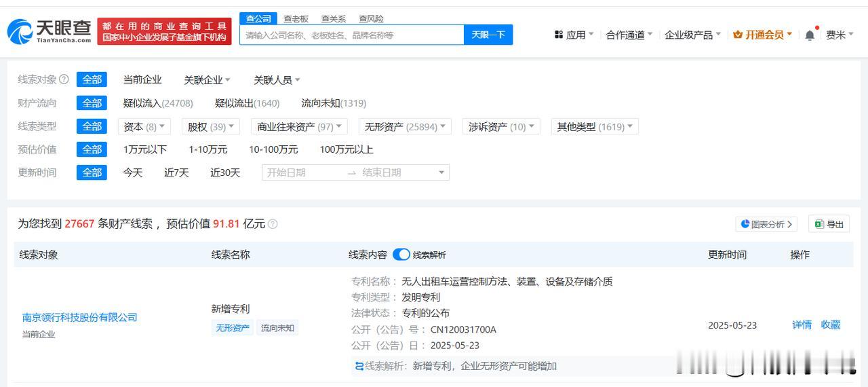
Task: Open the 费米 user menu
Action: point(840,35)
